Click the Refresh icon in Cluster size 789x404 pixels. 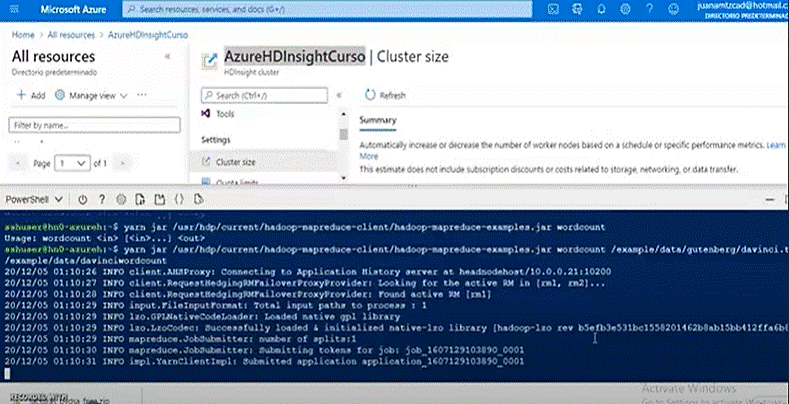(370, 95)
